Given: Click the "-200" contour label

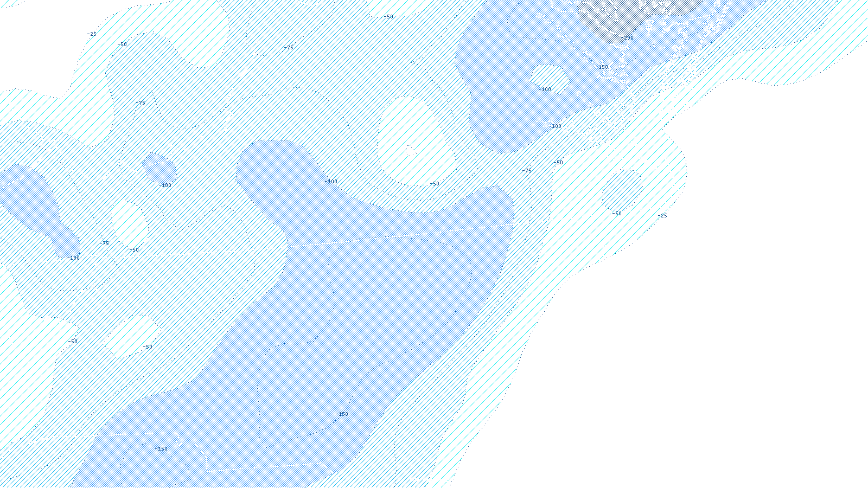Looking at the screenshot, I should point(627,38).
